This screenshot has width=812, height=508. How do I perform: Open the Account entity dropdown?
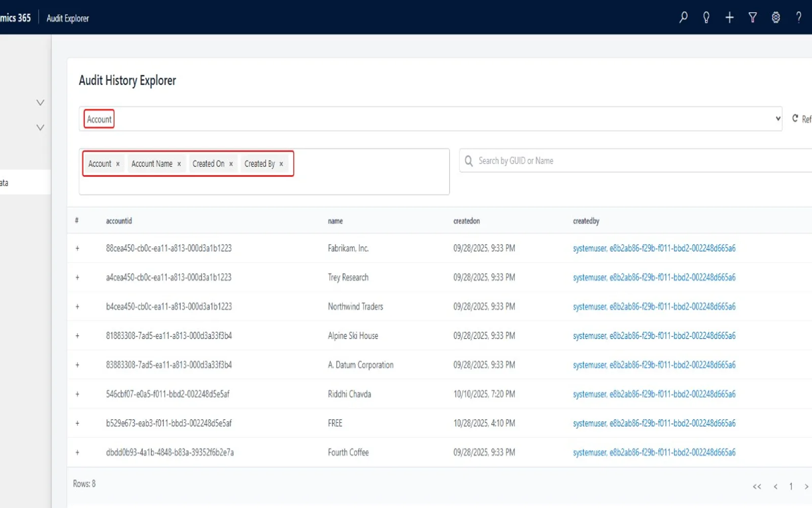pos(430,119)
